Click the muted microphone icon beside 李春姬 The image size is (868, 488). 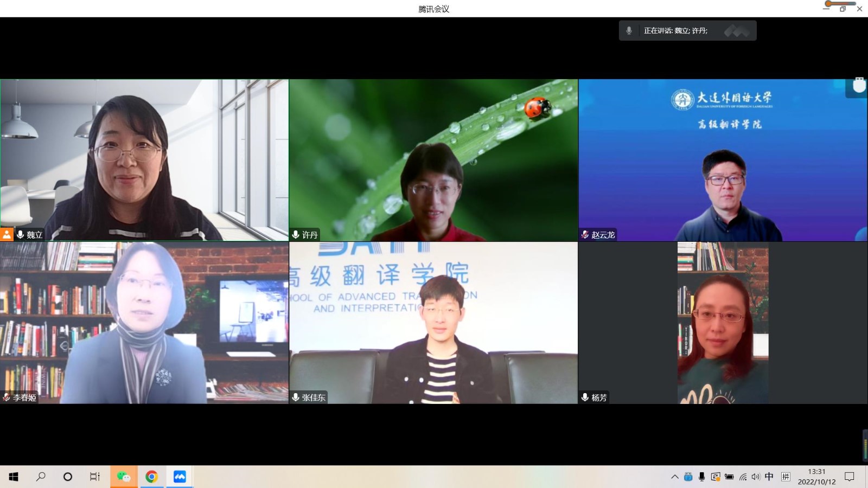pyautogui.click(x=7, y=397)
